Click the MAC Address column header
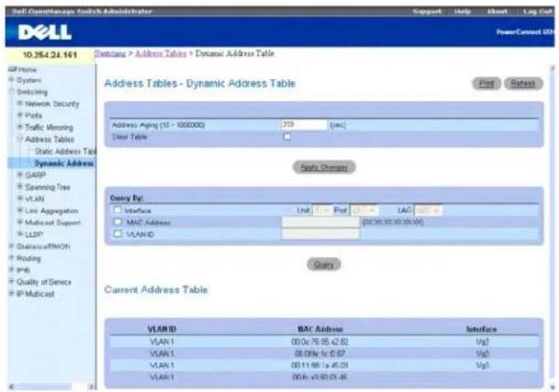Screen dimensions: 559x392 click(x=320, y=329)
